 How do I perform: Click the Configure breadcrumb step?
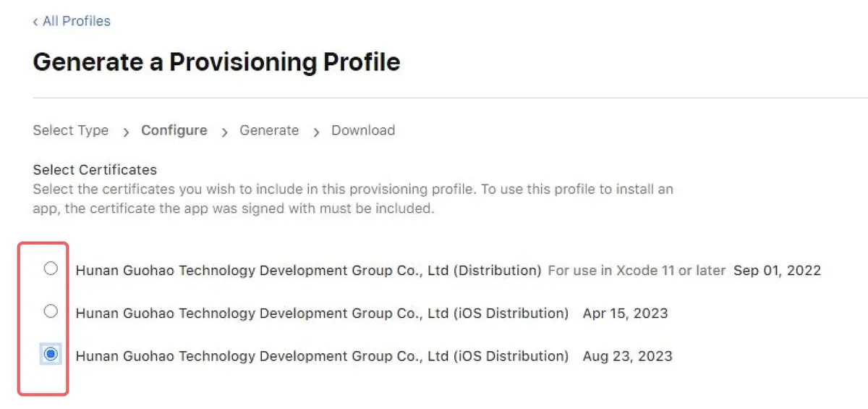[x=174, y=131]
